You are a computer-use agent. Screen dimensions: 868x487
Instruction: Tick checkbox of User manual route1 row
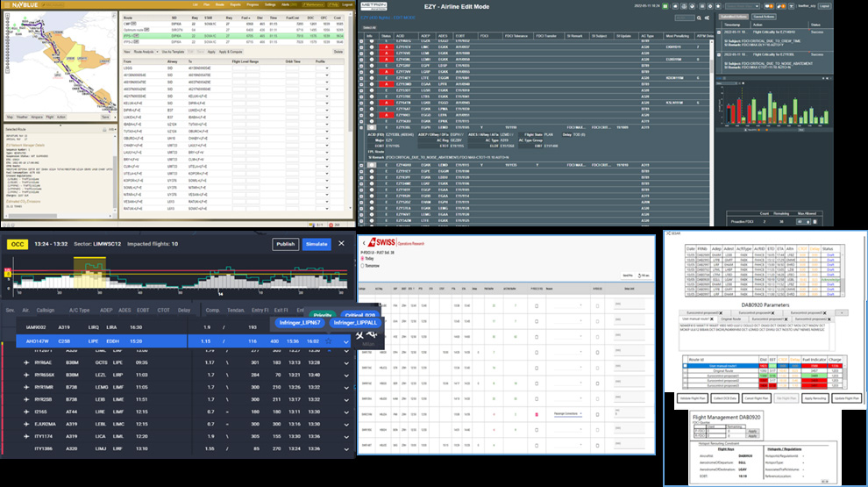click(x=686, y=366)
